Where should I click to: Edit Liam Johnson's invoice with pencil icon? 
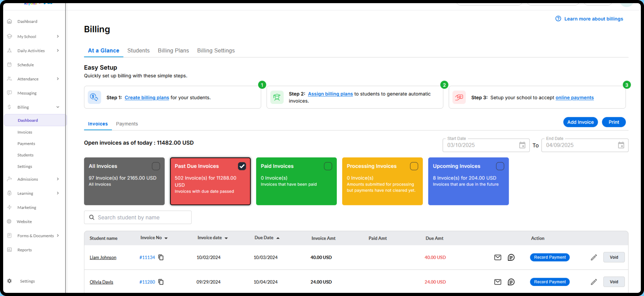(x=594, y=257)
